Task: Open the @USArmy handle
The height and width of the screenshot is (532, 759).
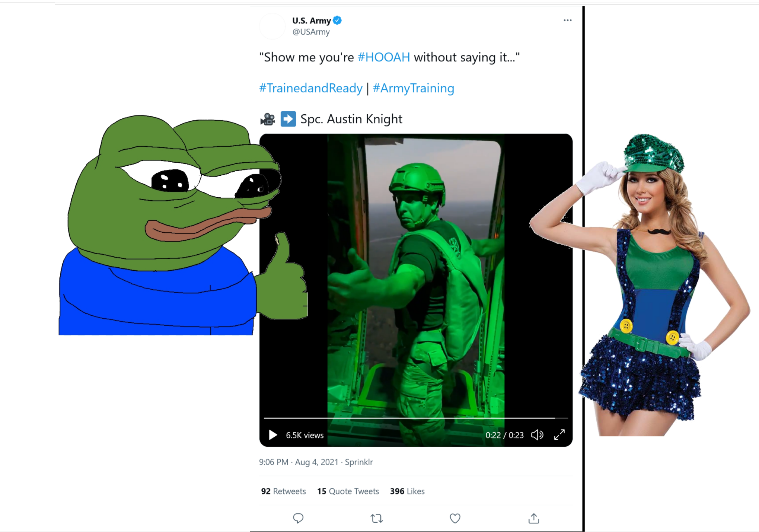Action: click(311, 32)
